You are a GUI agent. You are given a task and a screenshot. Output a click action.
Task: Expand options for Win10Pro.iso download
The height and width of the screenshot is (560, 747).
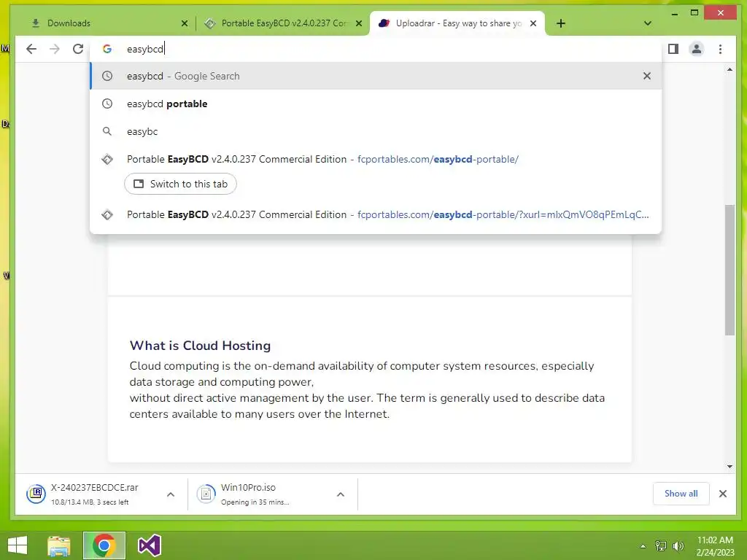341,494
